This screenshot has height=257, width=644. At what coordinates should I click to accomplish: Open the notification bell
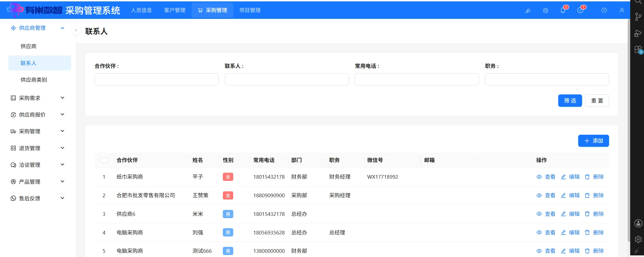563,10
